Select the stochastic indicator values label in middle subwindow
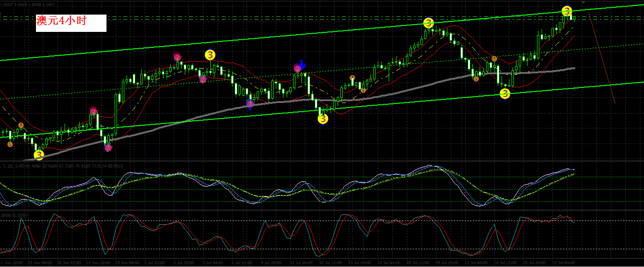This screenshot has height=267, width=644. (x=61, y=166)
